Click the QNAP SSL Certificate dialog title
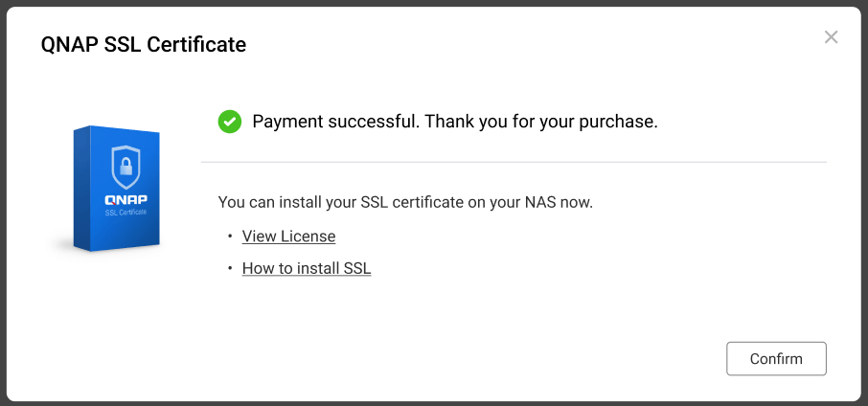The image size is (868, 406). tap(144, 44)
